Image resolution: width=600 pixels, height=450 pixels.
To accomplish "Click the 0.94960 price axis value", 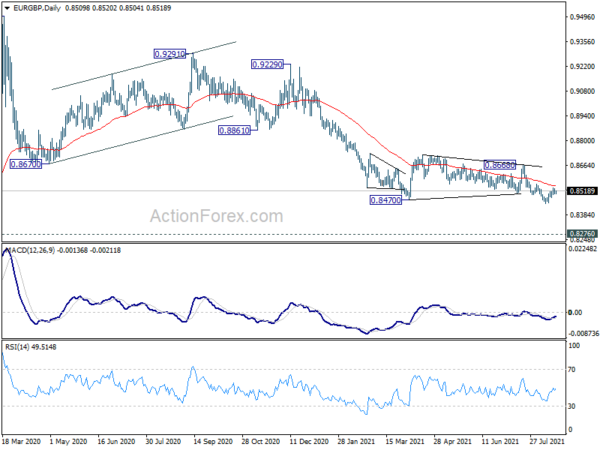I will click(582, 17).
